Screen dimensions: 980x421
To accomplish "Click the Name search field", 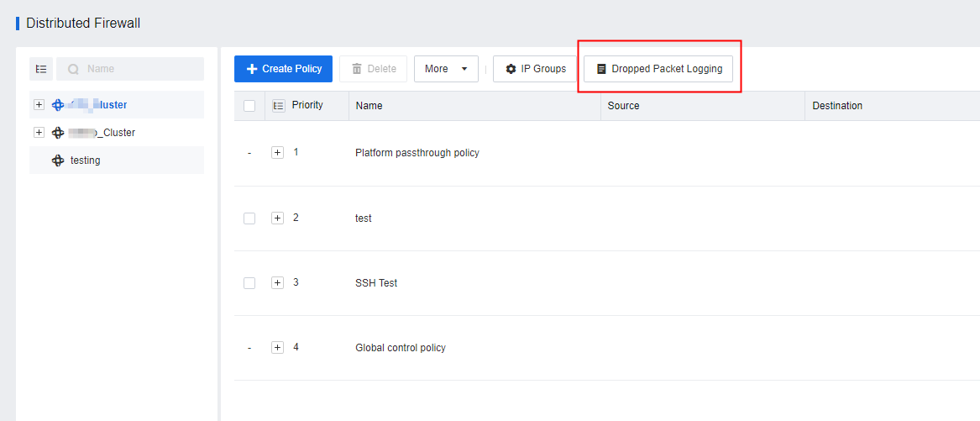I will 130,69.
